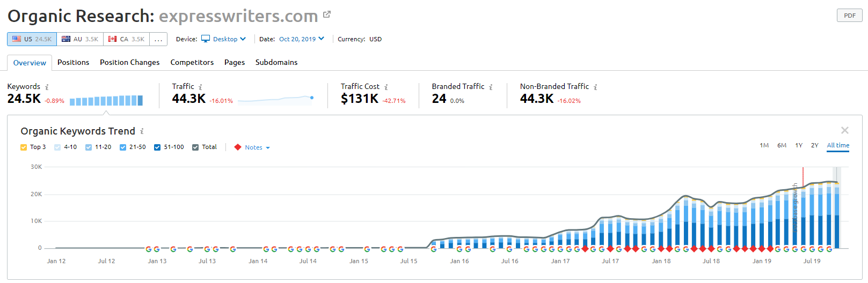Click the info icon beside Organic Keywords Trend
Screen dimensions: 868x283
[x=142, y=131]
